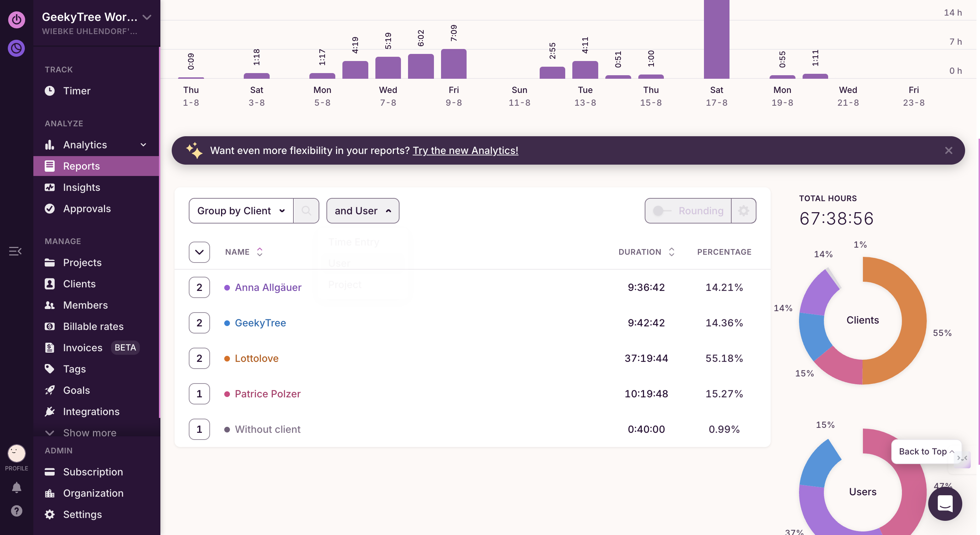Expand Anna Allgäuer row count box
The height and width of the screenshot is (535, 980).
(x=199, y=287)
